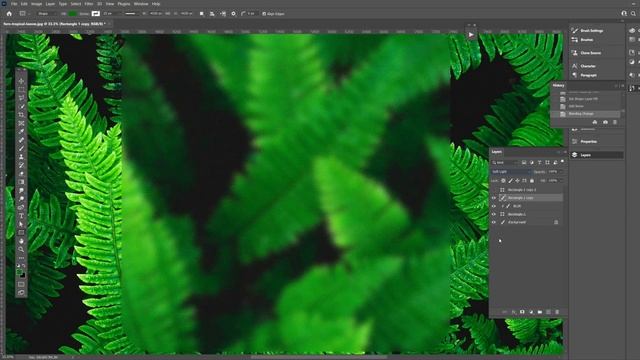Toggle layer filtering switch in Layers panel
Viewport: 640px width, 360px height.
pos(562,162)
